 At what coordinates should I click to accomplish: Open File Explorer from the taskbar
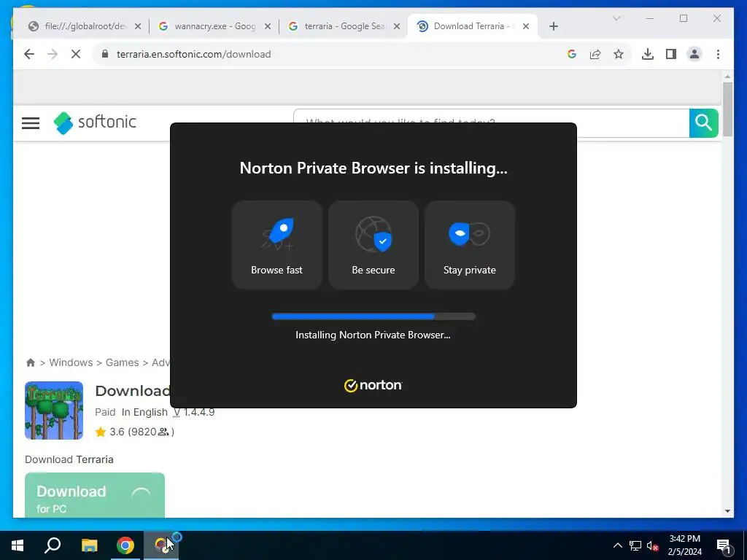(x=90, y=545)
